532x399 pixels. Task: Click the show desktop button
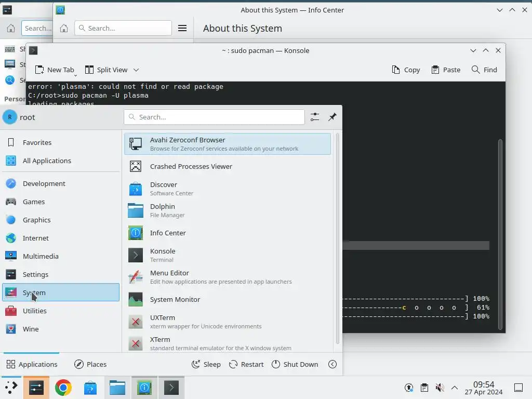tap(518, 388)
